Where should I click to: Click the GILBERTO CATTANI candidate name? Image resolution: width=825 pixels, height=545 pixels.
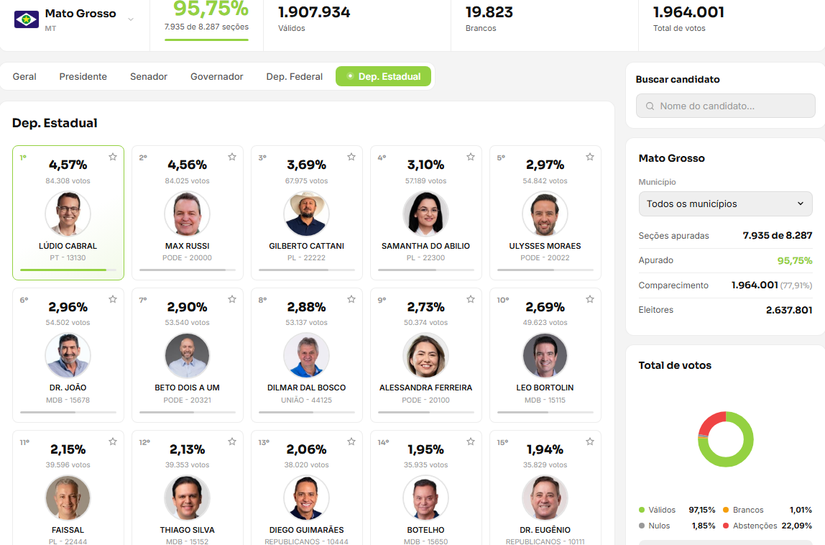coord(306,246)
